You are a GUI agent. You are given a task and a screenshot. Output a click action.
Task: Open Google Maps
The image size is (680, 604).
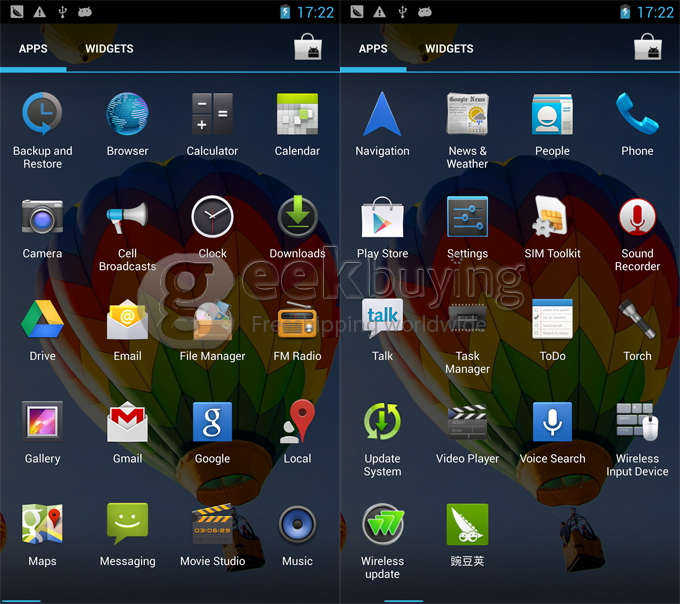[x=42, y=524]
